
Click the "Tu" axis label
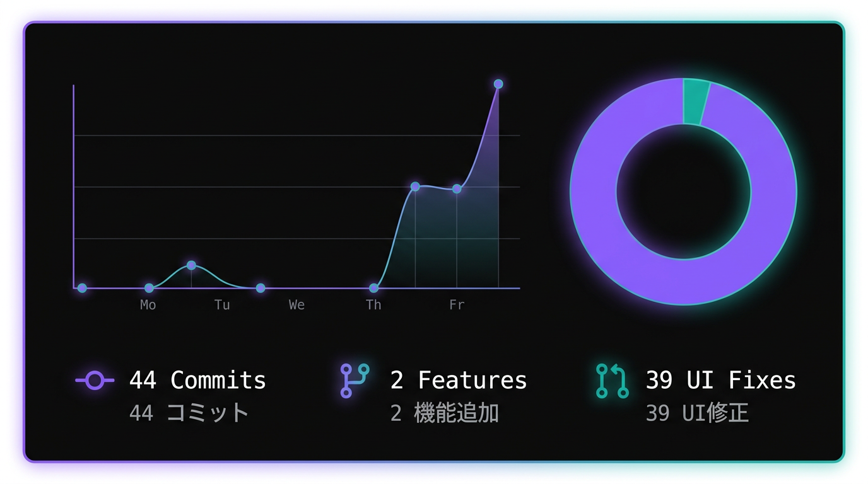(x=222, y=305)
